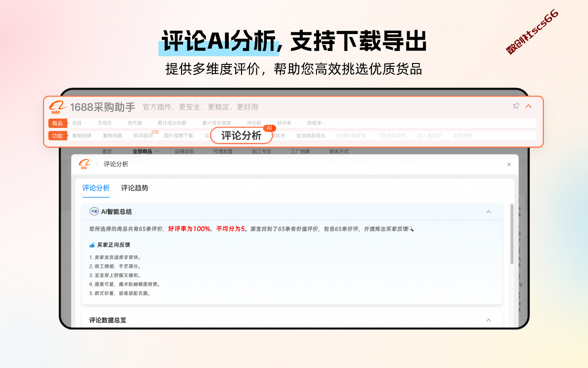Open the 揽收率 dropdown
Screen dimensions: 588x368
click(316, 123)
